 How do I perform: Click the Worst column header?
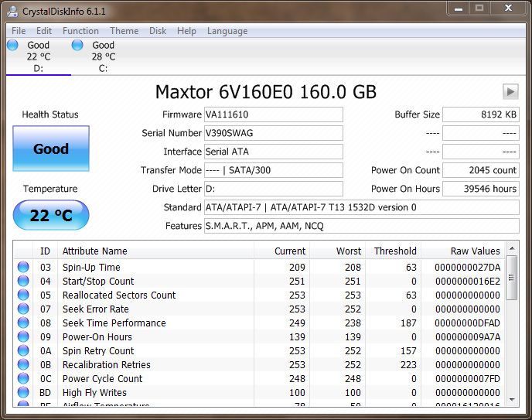coord(337,251)
